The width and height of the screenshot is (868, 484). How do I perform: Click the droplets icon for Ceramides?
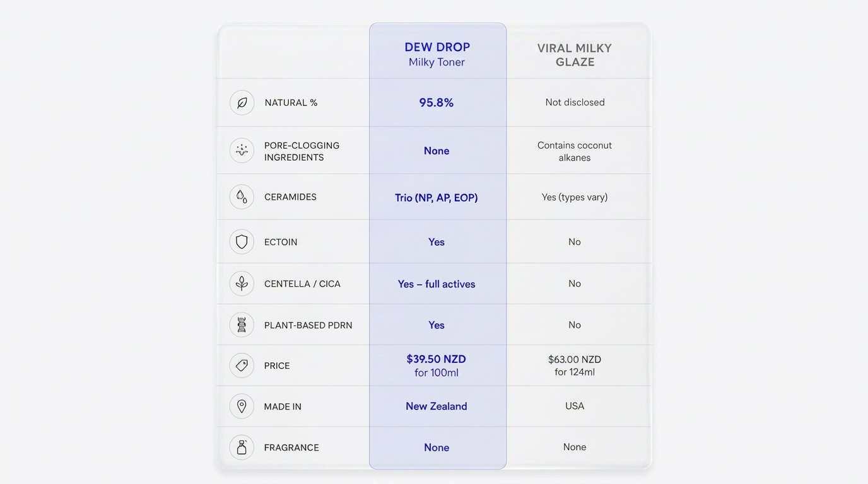click(242, 197)
